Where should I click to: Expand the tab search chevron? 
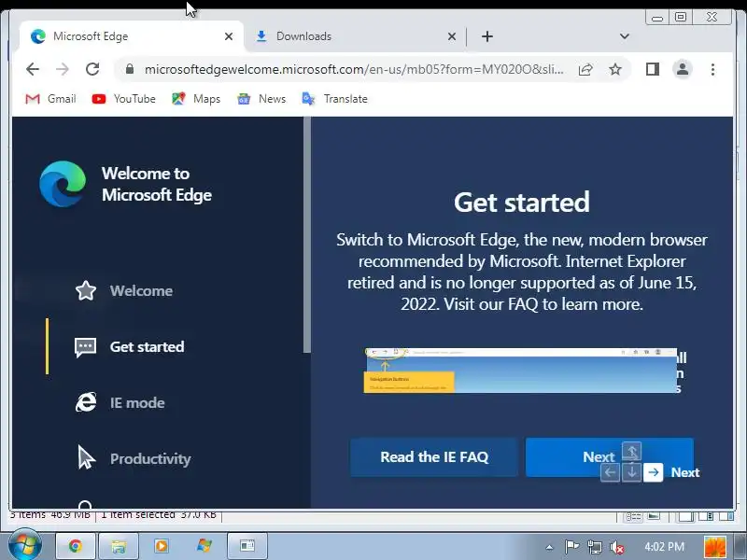(x=624, y=36)
